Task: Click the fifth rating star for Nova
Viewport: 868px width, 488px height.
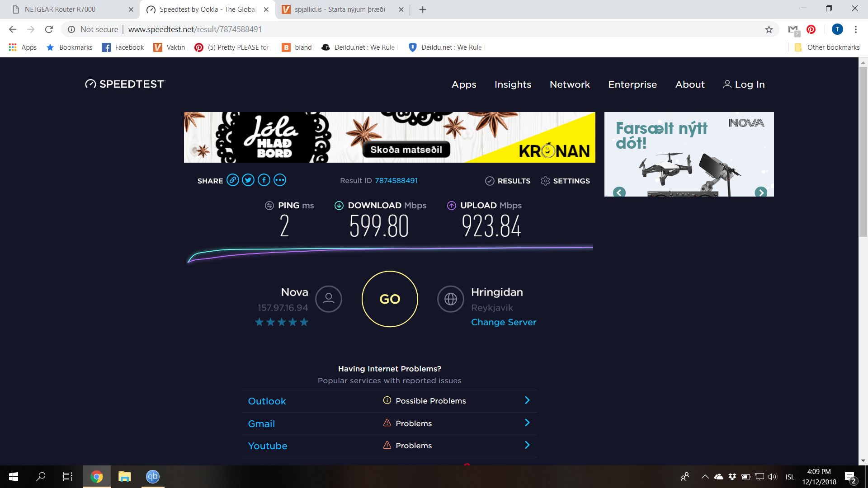Action: click(x=304, y=322)
